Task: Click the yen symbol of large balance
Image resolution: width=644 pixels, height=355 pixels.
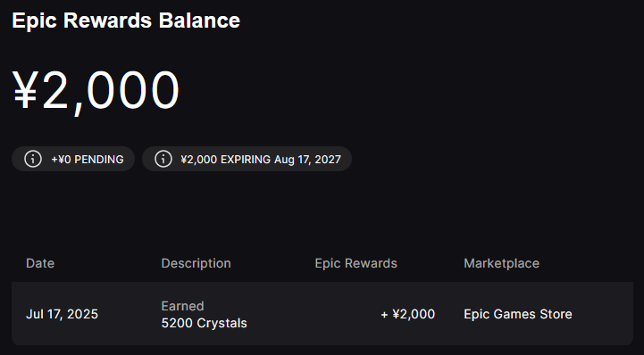Action: (26, 90)
